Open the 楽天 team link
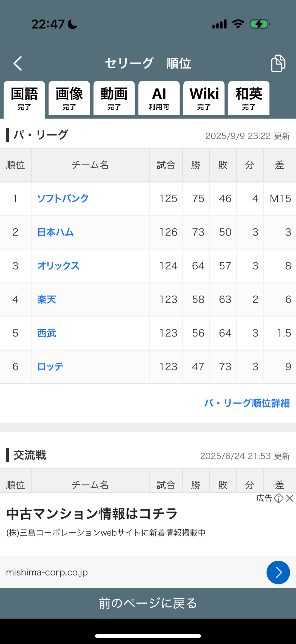Viewport: 296px width, 644px height. [x=47, y=299]
